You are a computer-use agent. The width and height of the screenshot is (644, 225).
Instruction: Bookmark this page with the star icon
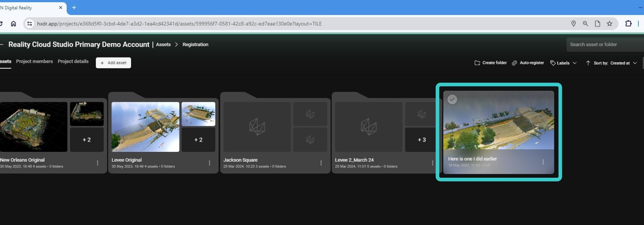click(609, 24)
